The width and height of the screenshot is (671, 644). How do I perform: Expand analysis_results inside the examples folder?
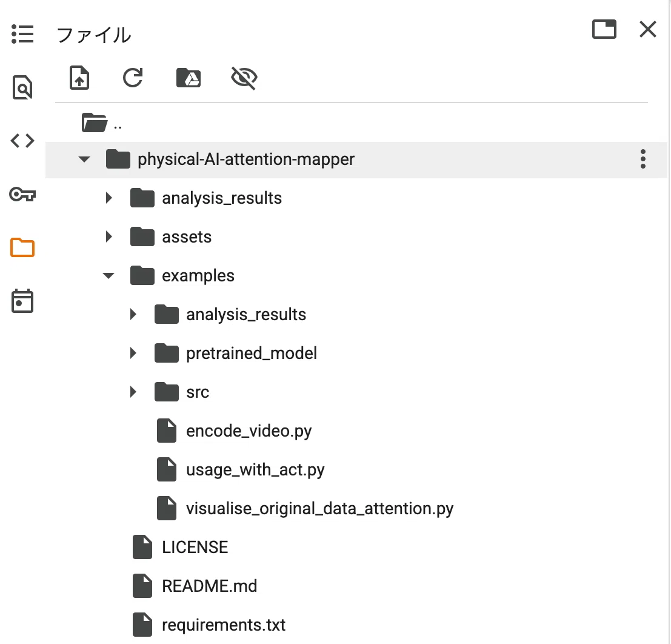(133, 314)
